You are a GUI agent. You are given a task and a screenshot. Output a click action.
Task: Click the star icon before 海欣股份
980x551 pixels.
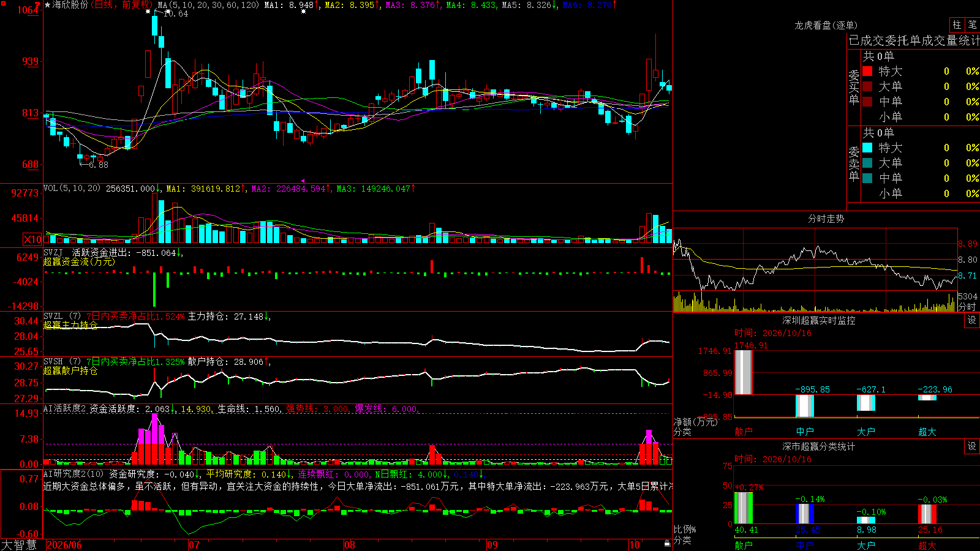[x=48, y=5]
